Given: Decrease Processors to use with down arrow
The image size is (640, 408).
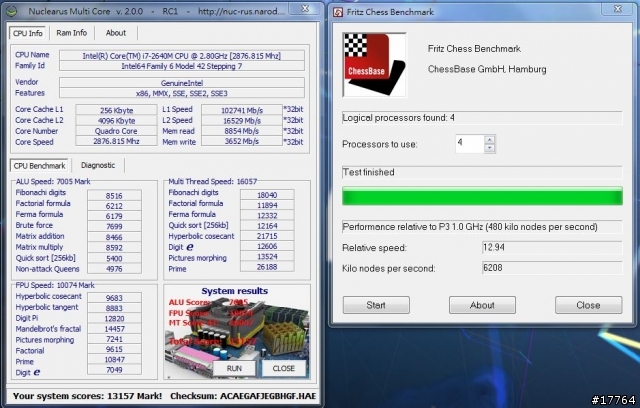Looking at the screenshot, I should (x=490, y=148).
